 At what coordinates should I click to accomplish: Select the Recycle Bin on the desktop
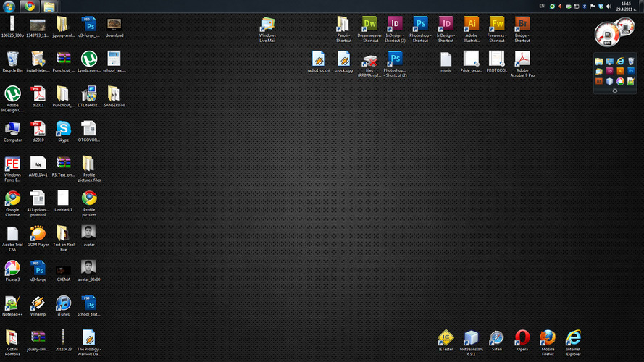click(x=12, y=59)
